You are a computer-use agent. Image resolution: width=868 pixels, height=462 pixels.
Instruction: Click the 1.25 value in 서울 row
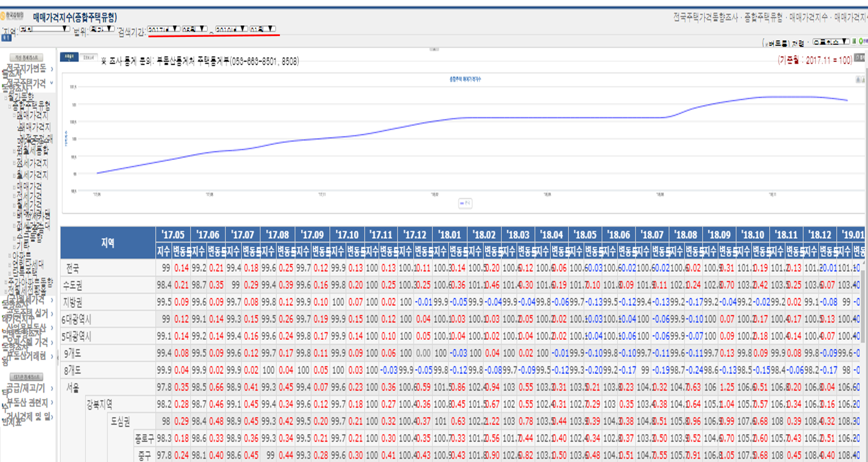coord(727,387)
